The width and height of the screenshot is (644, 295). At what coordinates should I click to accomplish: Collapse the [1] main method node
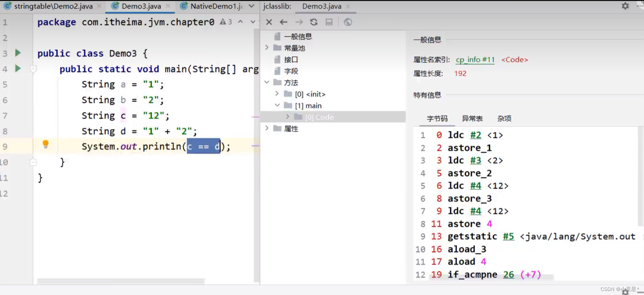pyautogui.click(x=277, y=105)
